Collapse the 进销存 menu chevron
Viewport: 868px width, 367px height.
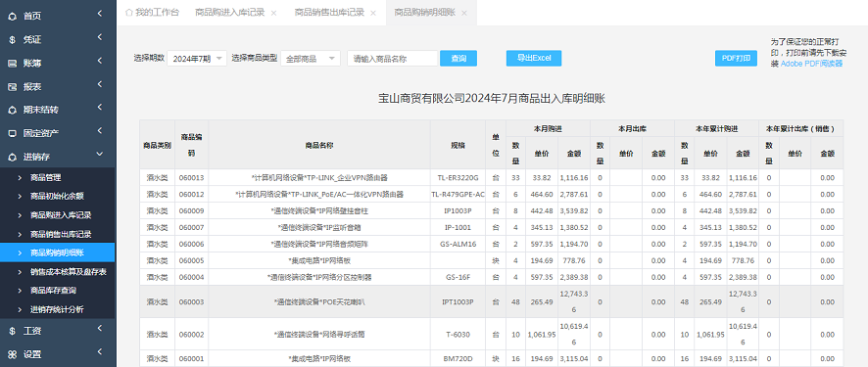[x=99, y=155]
